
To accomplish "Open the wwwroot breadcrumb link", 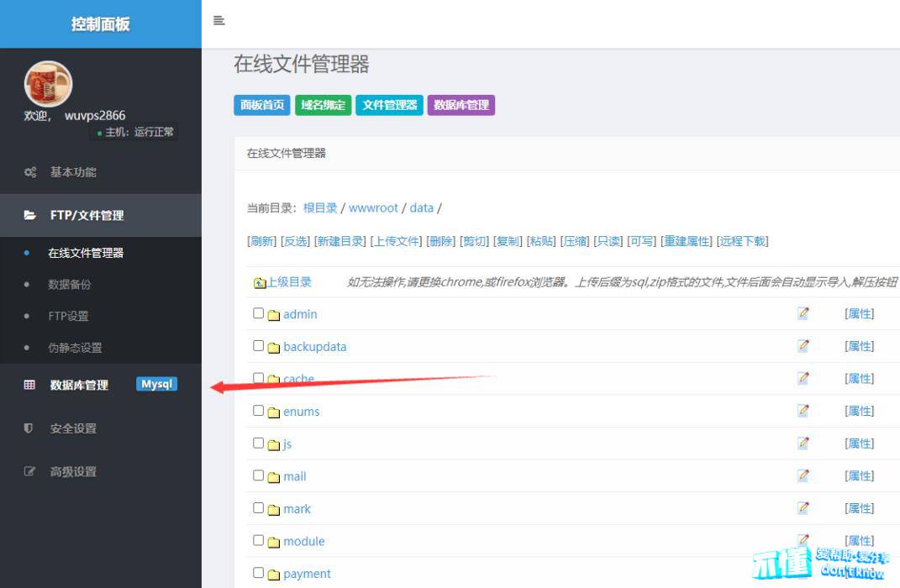I will (373, 208).
